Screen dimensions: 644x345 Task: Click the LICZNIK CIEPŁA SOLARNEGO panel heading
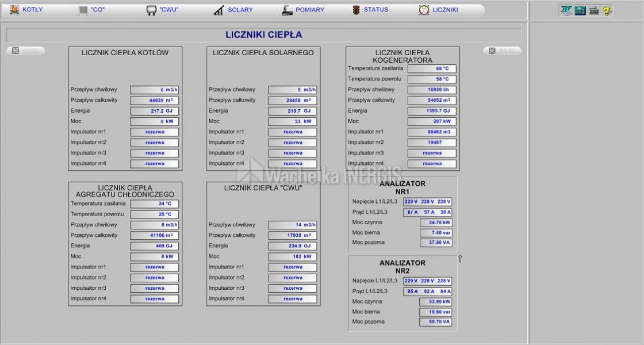[263, 53]
